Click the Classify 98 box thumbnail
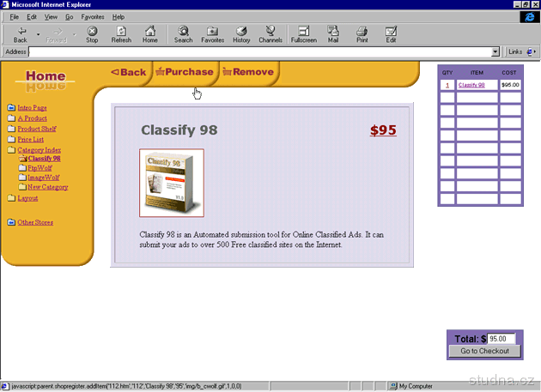 172,183
